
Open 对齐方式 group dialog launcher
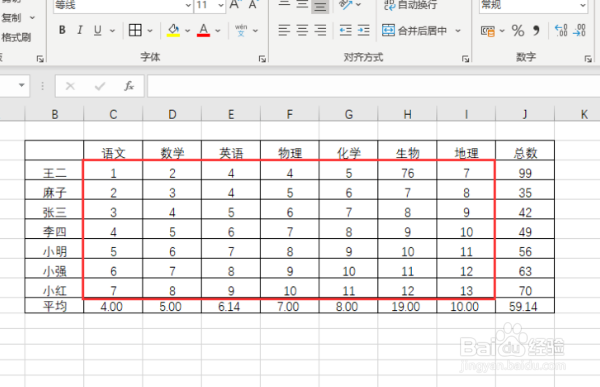465,59
